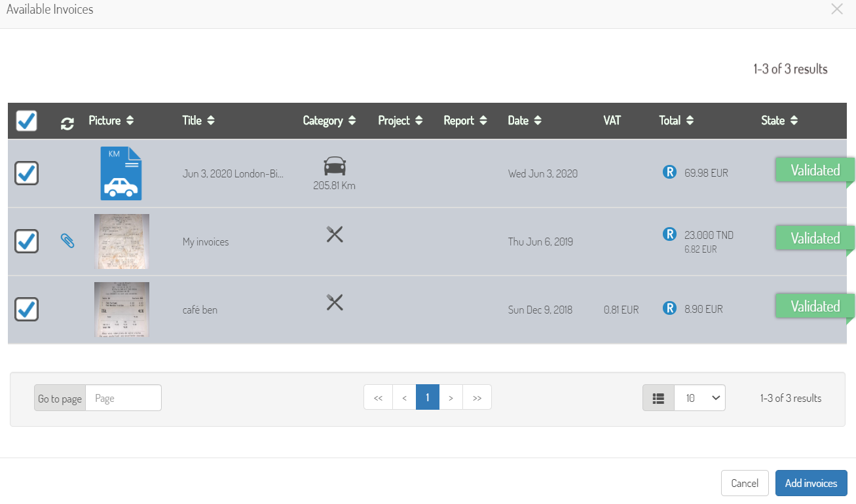The height and width of the screenshot is (504, 856).
Task: Click the Go to page input field
Action: coord(123,398)
